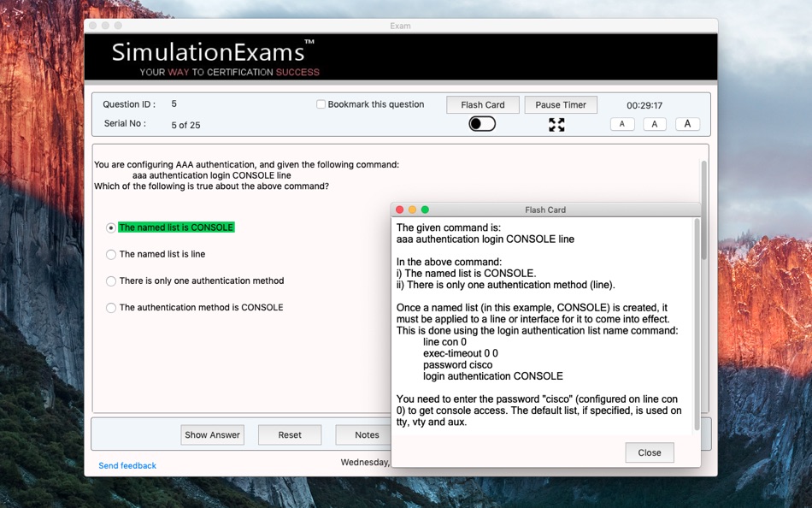
Task: Click the '5 of 25' serial number text
Action: [x=186, y=125]
